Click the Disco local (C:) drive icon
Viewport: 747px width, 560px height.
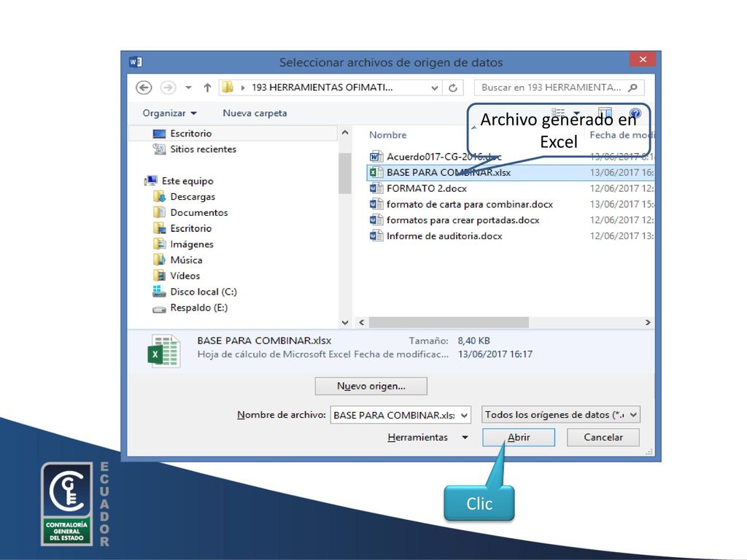pyautogui.click(x=159, y=292)
